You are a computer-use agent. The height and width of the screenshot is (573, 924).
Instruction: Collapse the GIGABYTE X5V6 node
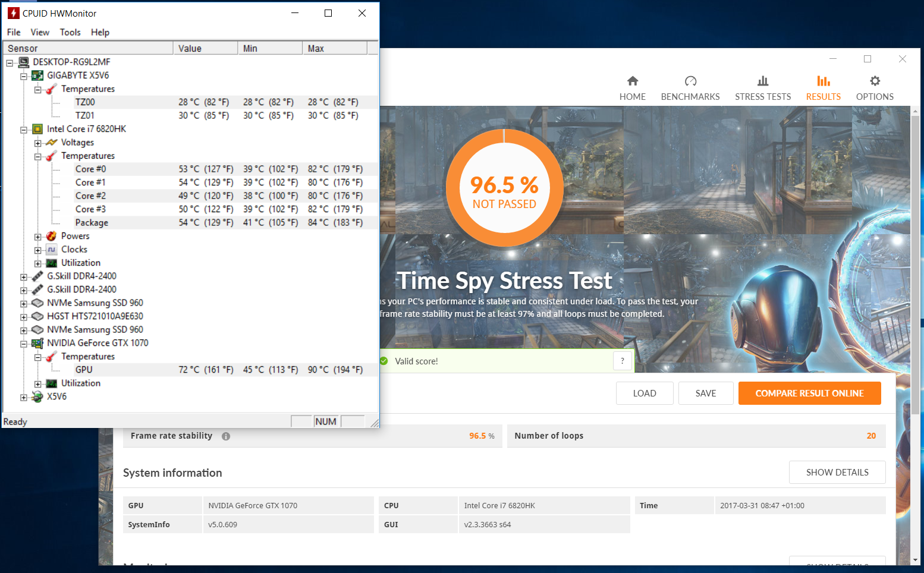point(24,77)
